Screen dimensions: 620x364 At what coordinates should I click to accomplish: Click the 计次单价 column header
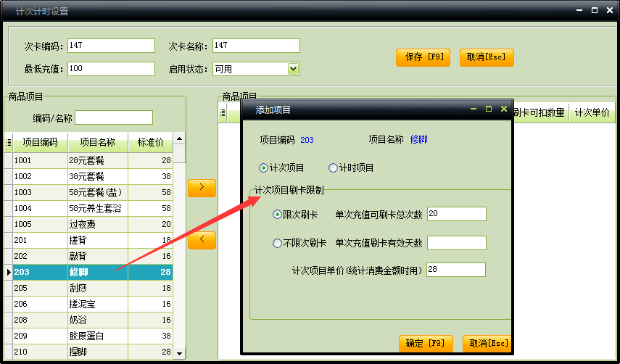point(592,113)
